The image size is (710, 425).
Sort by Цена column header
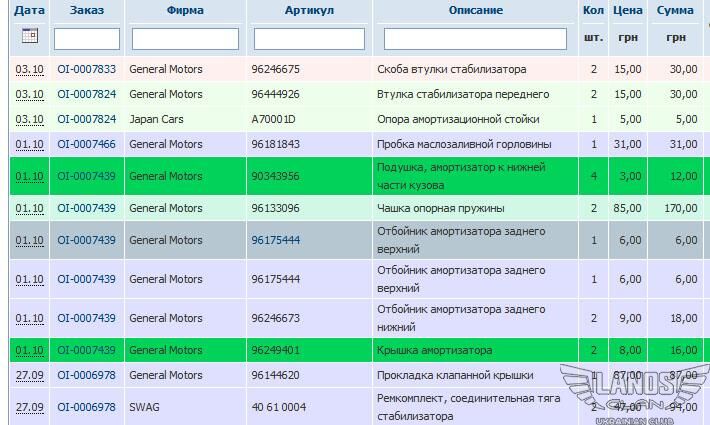coord(627,10)
